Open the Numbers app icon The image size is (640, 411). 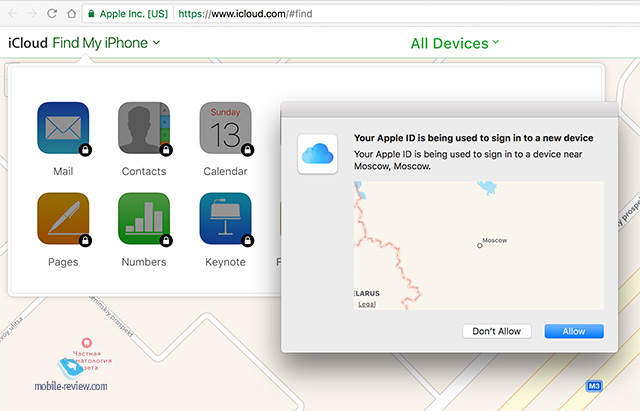pyautogui.click(x=144, y=218)
